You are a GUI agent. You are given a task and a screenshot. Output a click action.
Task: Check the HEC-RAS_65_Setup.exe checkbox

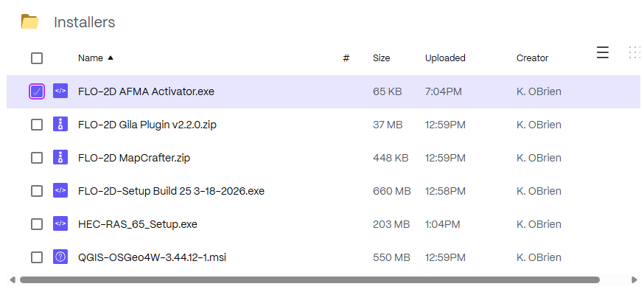pos(37,224)
